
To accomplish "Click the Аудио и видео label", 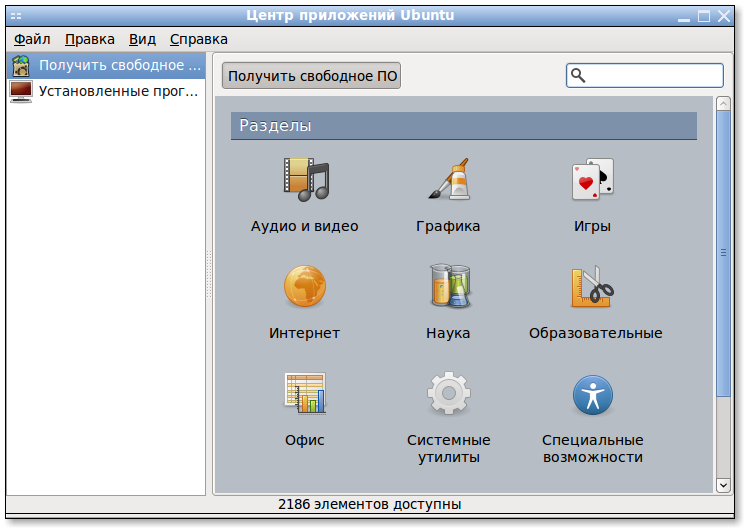I will tap(305, 226).
